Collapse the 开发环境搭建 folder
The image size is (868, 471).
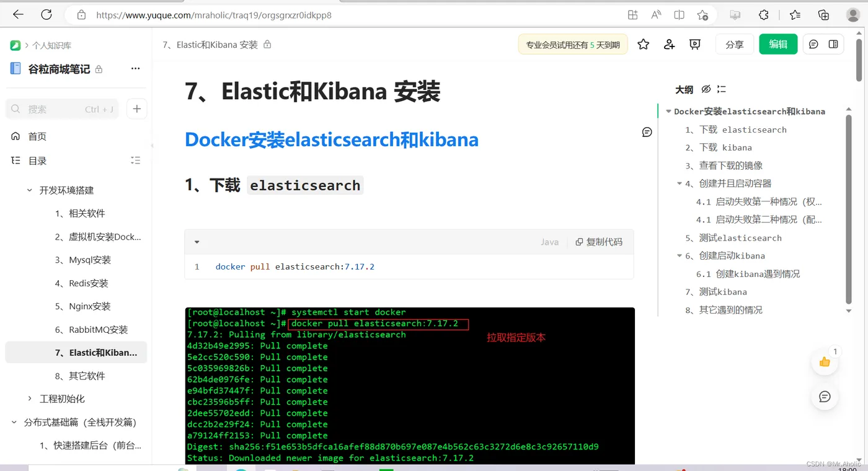(x=29, y=190)
